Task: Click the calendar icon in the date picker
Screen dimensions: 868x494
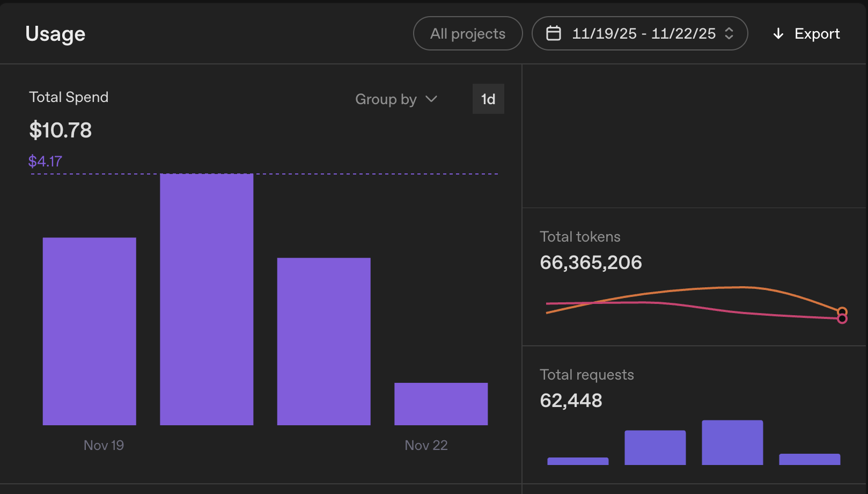Action: pyautogui.click(x=554, y=33)
